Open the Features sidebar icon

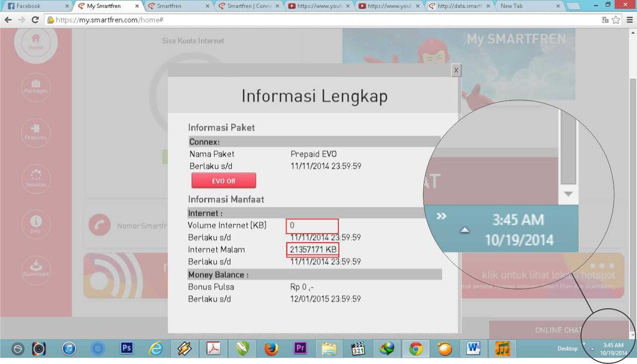(x=36, y=133)
